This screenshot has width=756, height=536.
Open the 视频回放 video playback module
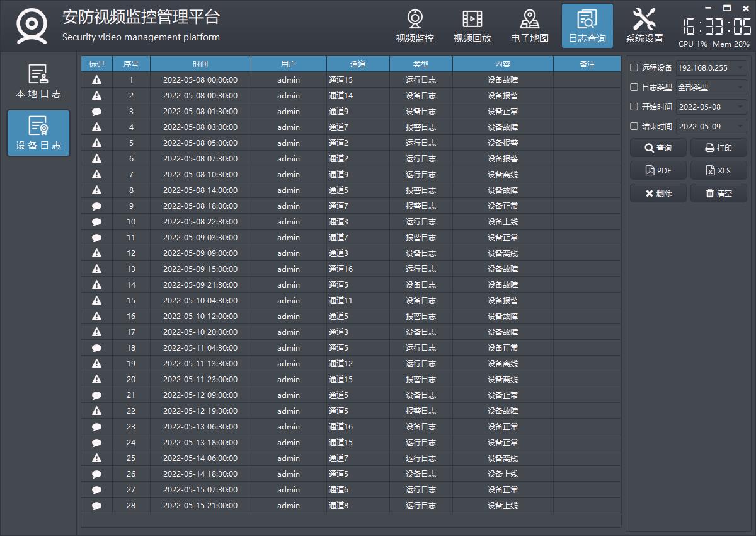pyautogui.click(x=472, y=26)
